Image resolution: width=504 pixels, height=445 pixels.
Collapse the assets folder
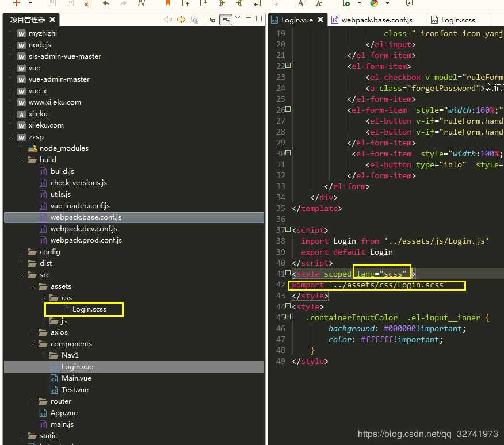point(33,286)
